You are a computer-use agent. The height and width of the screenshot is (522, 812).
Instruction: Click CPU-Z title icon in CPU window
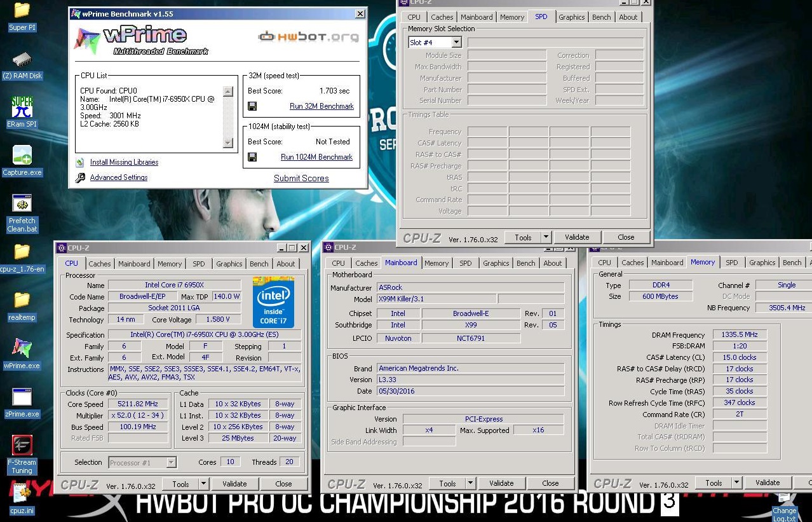pyautogui.click(x=61, y=248)
